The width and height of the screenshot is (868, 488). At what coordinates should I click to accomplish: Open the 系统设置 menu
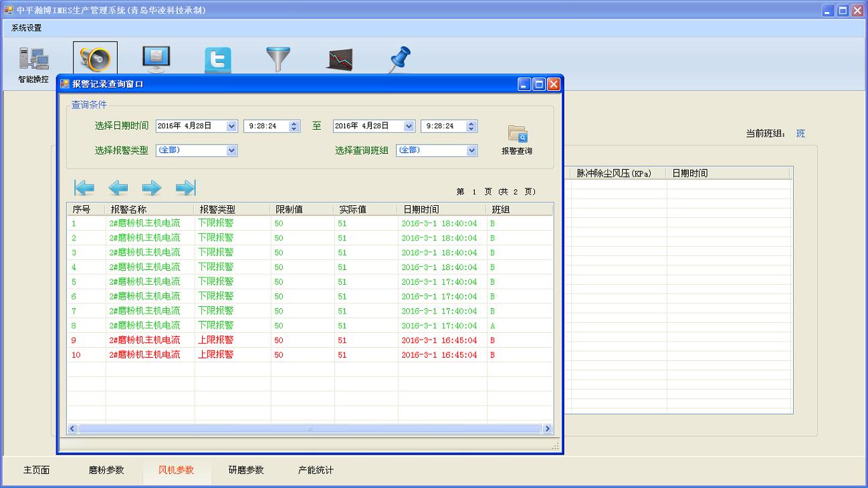pyautogui.click(x=27, y=28)
